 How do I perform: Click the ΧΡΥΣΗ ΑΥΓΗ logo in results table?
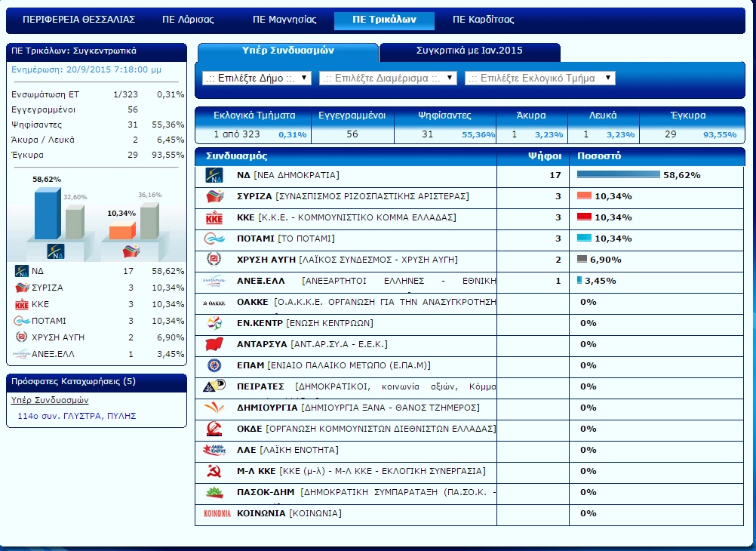click(214, 260)
